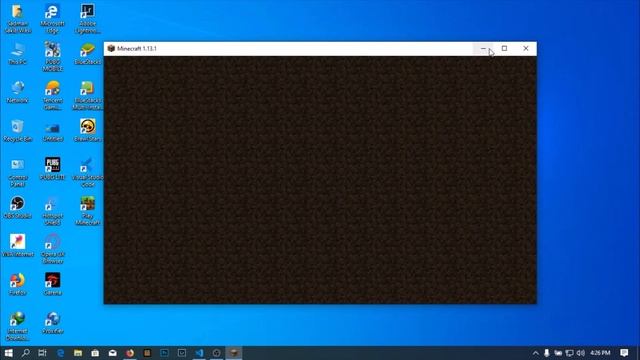Viewport: 640px width, 360px height.
Task: Switch to OBS Studio in the taskbar
Action: (216, 353)
